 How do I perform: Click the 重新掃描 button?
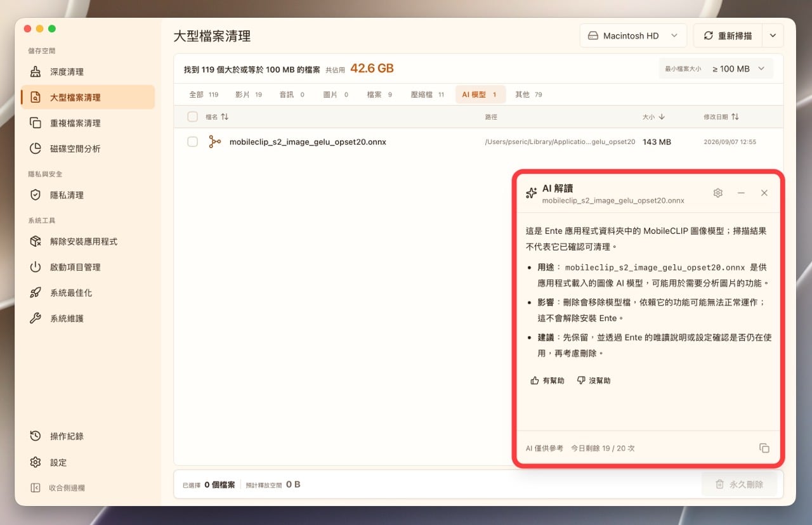(x=728, y=36)
